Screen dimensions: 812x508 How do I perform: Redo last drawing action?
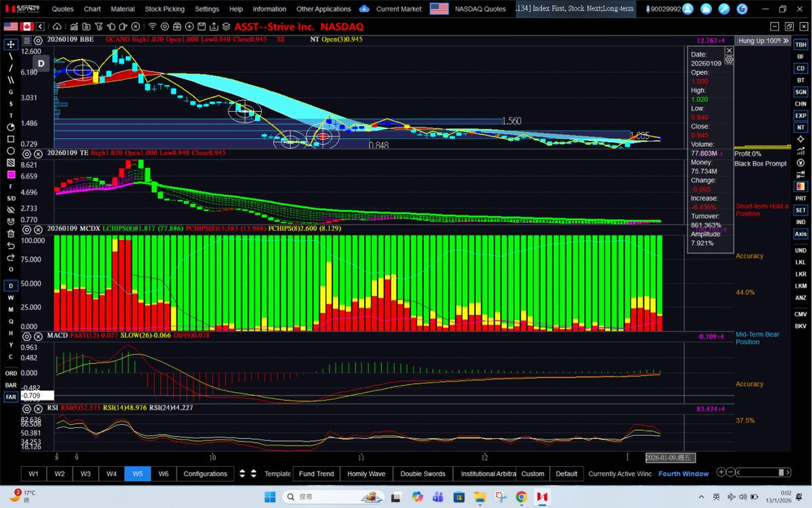[11, 257]
